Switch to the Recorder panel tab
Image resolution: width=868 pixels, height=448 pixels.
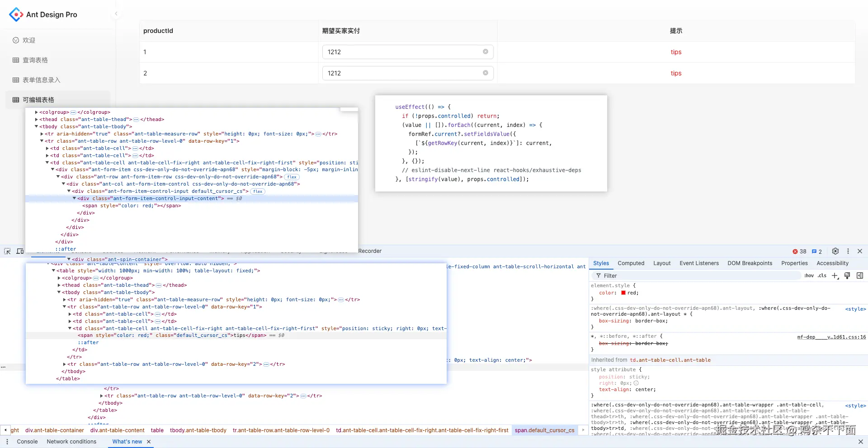click(370, 251)
